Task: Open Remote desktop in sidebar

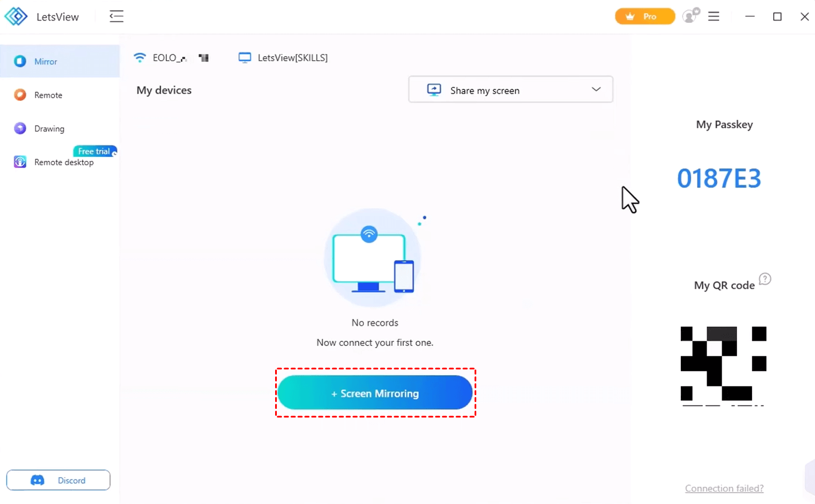Action: click(64, 163)
